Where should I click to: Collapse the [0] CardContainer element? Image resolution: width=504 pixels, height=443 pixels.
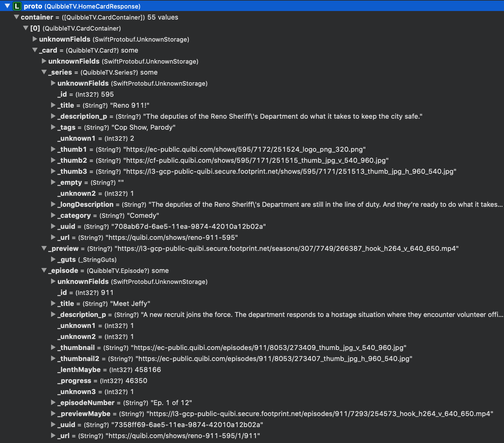pos(26,28)
